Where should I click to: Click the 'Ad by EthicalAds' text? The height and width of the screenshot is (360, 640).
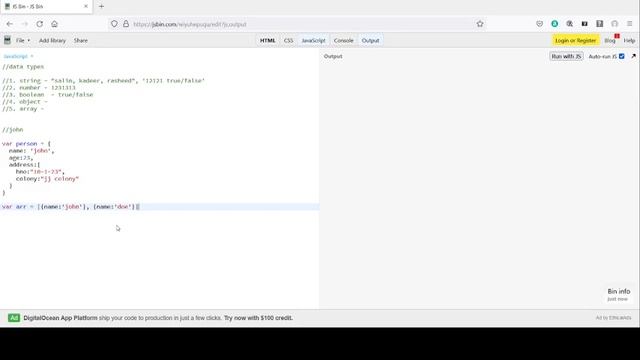613,318
